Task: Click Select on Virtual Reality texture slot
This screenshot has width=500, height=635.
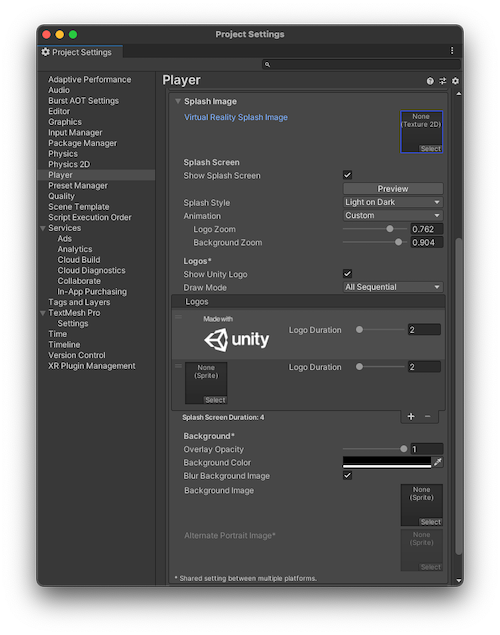Action: coord(430,149)
